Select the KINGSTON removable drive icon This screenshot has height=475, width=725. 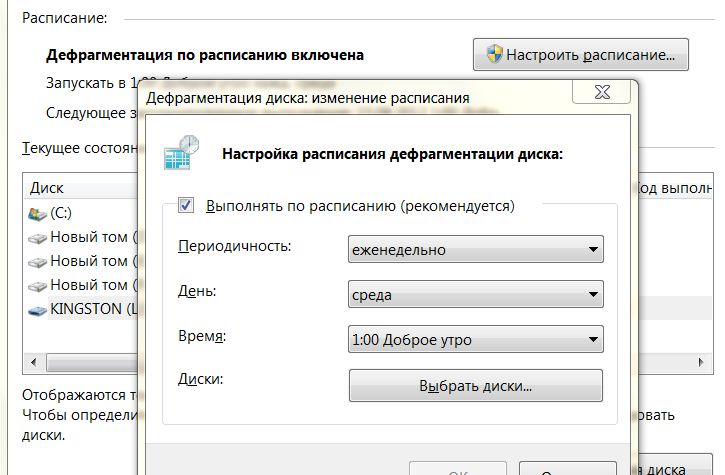37,310
